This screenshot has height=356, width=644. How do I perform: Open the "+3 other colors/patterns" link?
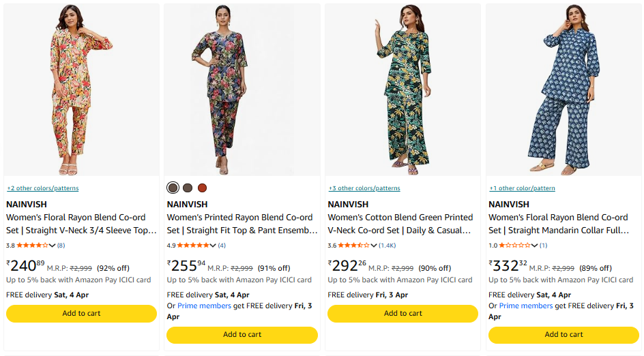364,188
